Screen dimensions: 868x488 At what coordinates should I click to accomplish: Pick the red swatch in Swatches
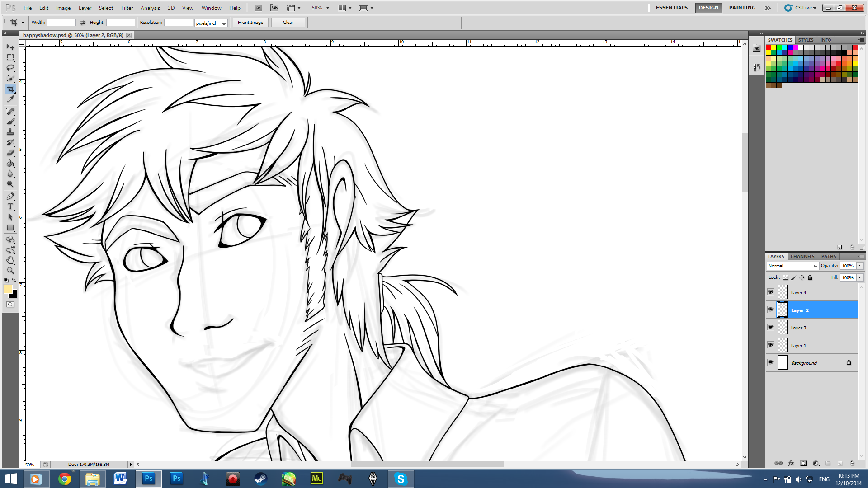click(x=768, y=47)
